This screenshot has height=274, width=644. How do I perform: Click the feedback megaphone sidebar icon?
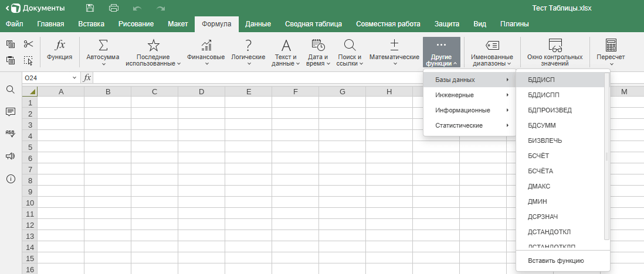11,156
